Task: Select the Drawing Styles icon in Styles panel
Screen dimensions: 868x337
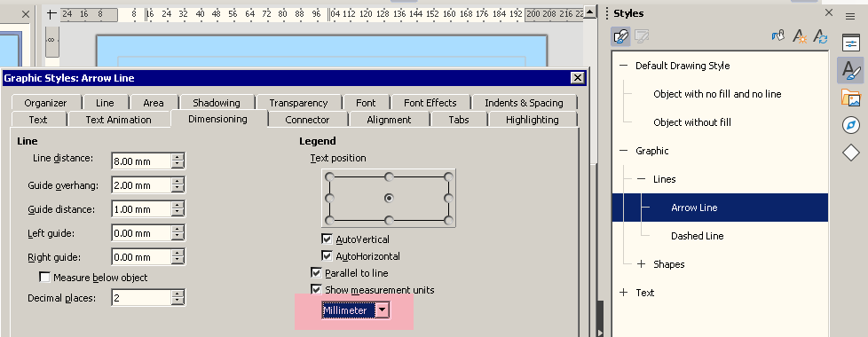Action: [620, 36]
